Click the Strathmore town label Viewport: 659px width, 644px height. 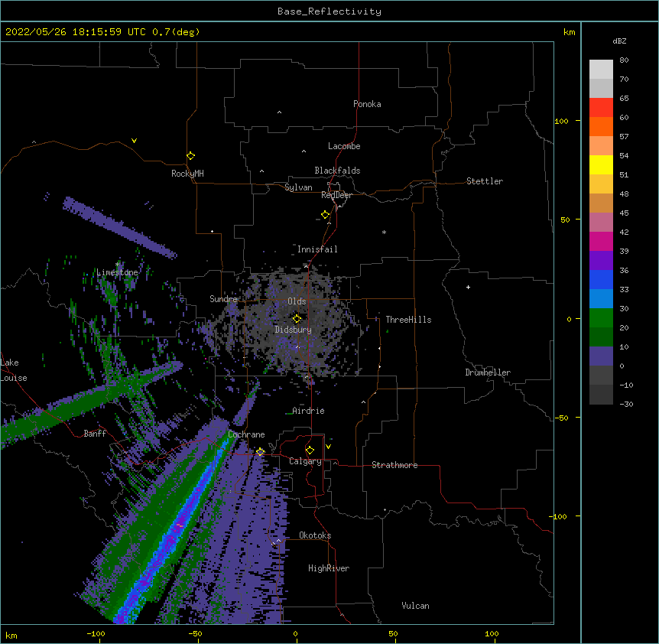click(394, 465)
